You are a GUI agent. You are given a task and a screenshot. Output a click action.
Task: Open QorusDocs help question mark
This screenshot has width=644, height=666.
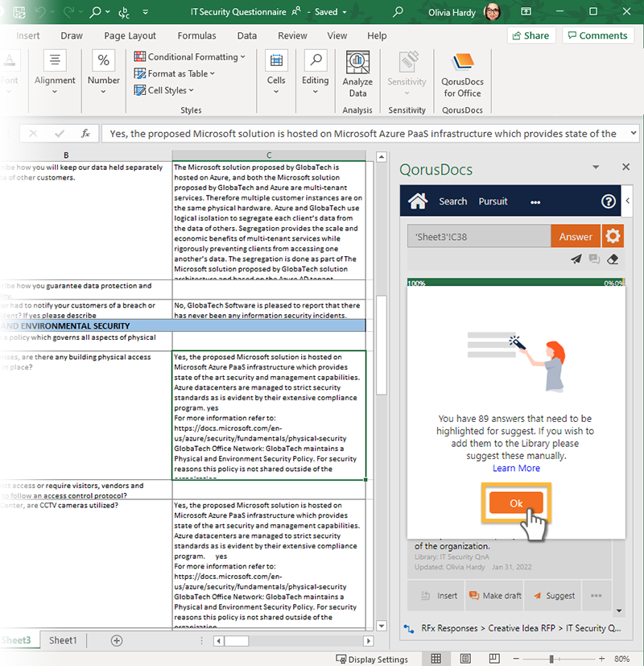pos(609,201)
